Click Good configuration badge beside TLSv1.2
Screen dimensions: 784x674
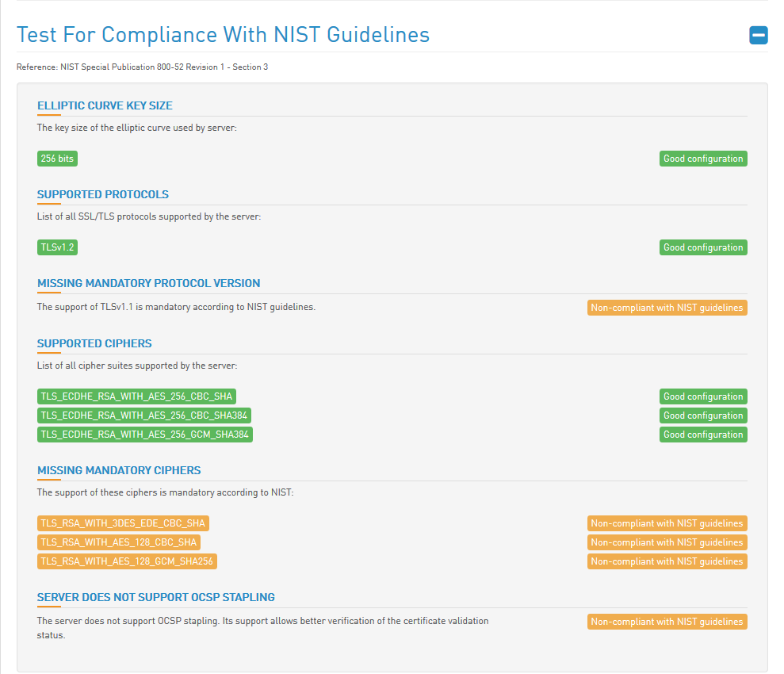[703, 247]
